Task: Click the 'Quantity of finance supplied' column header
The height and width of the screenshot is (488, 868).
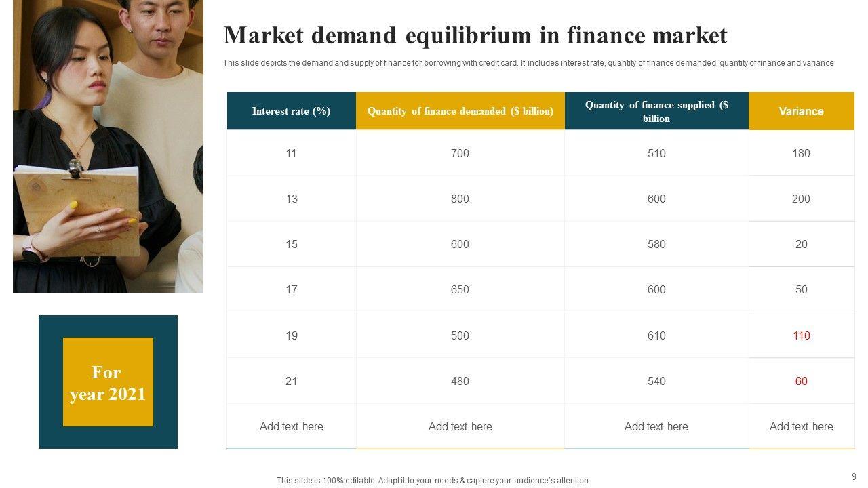Action: point(656,111)
